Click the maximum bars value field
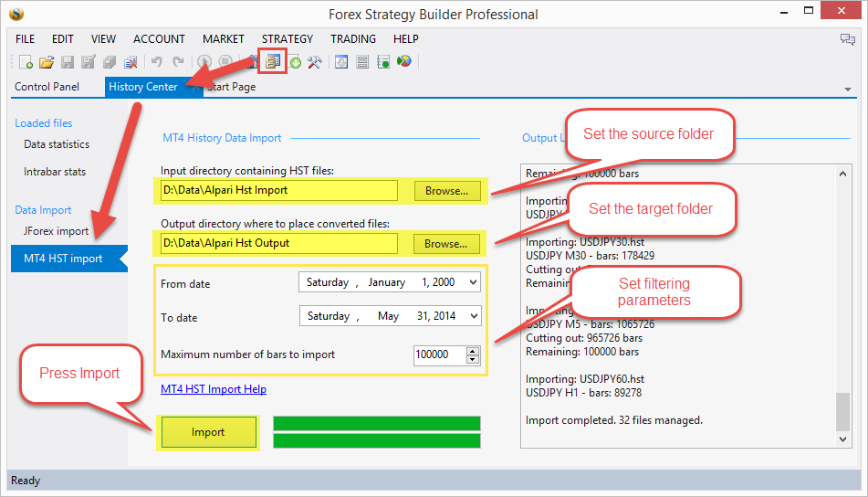Image resolution: width=868 pixels, height=497 pixels. 440,354
